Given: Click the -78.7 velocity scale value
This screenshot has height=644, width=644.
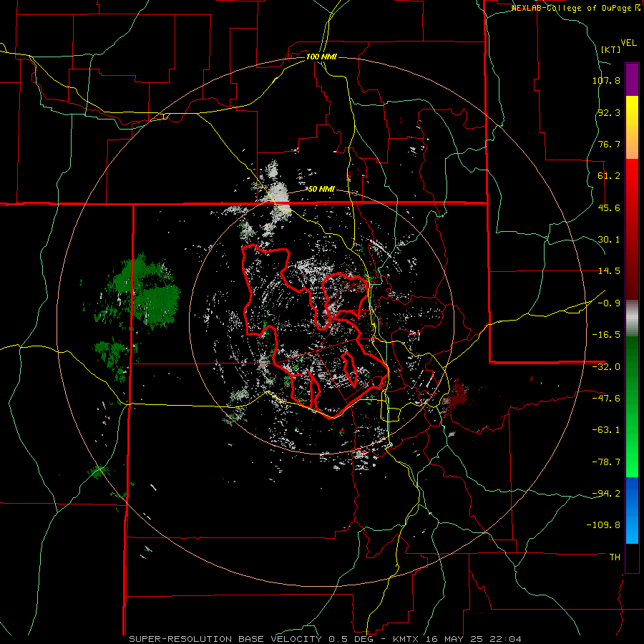Looking at the screenshot, I should (x=606, y=462).
